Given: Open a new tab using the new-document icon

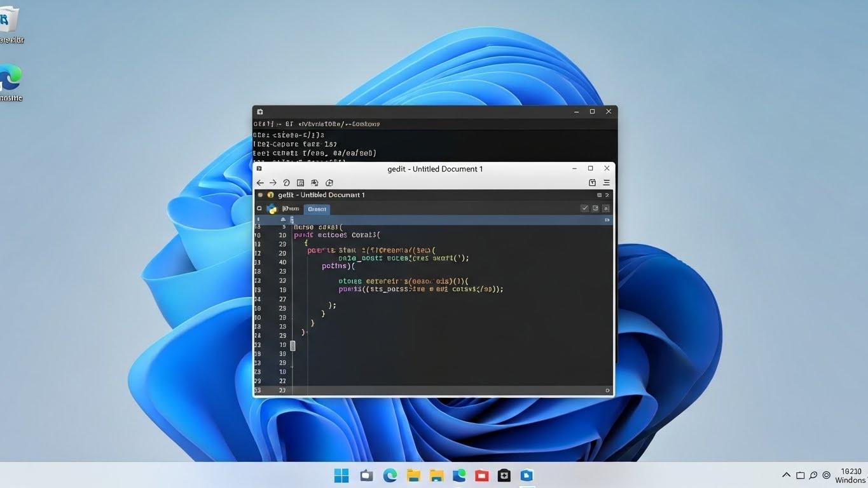Looking at the screenshot, I should 329,182.
